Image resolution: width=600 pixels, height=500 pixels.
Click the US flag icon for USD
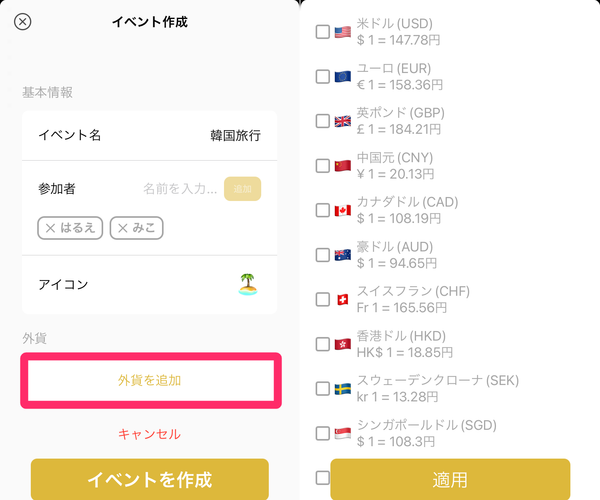[342, 32]
